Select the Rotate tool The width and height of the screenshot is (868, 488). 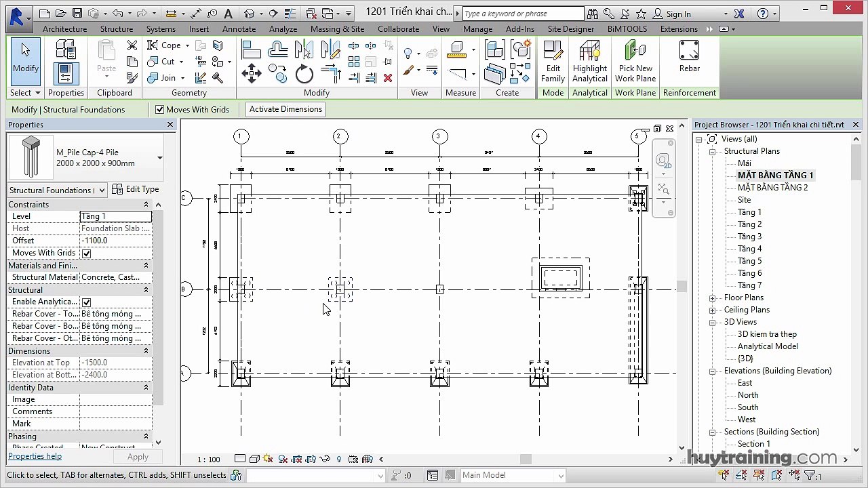click(x=304, y=73)
